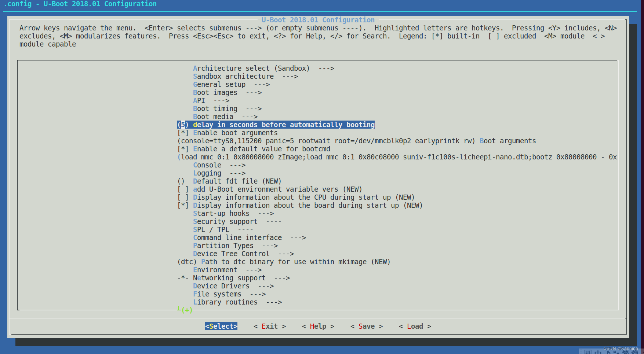Open Command line interface submenu
This screenshot has width=644, height=354.
[x=237, y=238]
